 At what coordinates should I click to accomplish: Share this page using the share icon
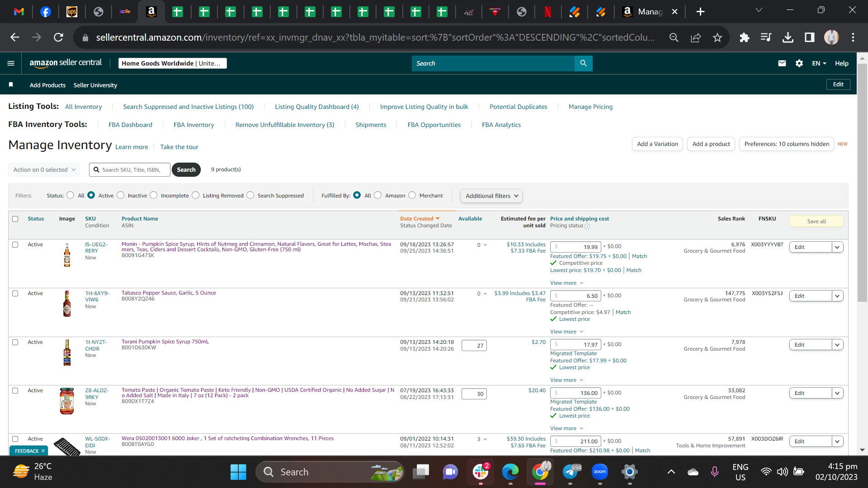pyautogui.click(x=695, y=38)
